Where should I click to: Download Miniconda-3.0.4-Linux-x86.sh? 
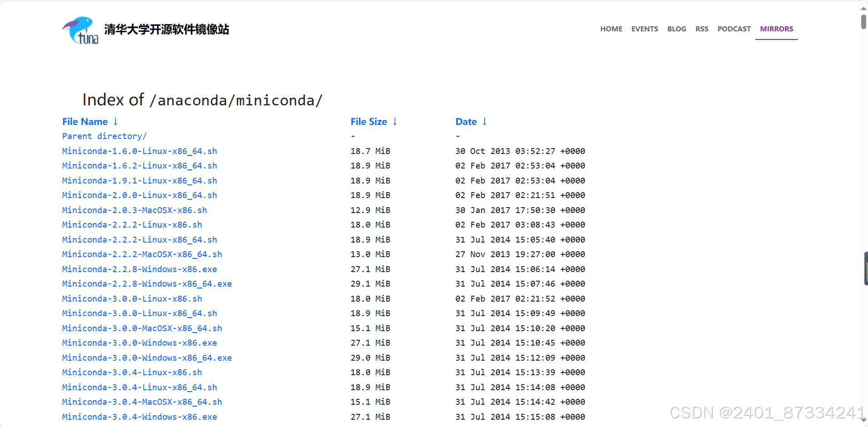[132, 372]
